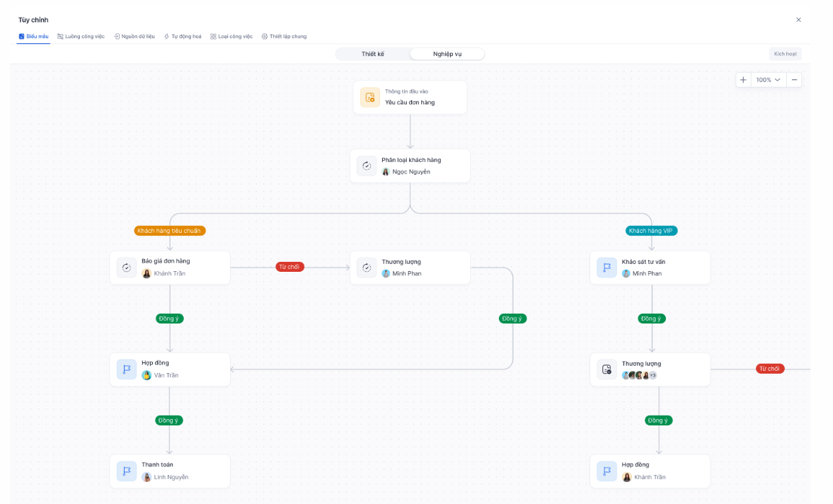Click Đồng ý label below Khảo sát tư vấn
Image resolution: width=833 pixels, height=504 pixels.
(651, 319)
